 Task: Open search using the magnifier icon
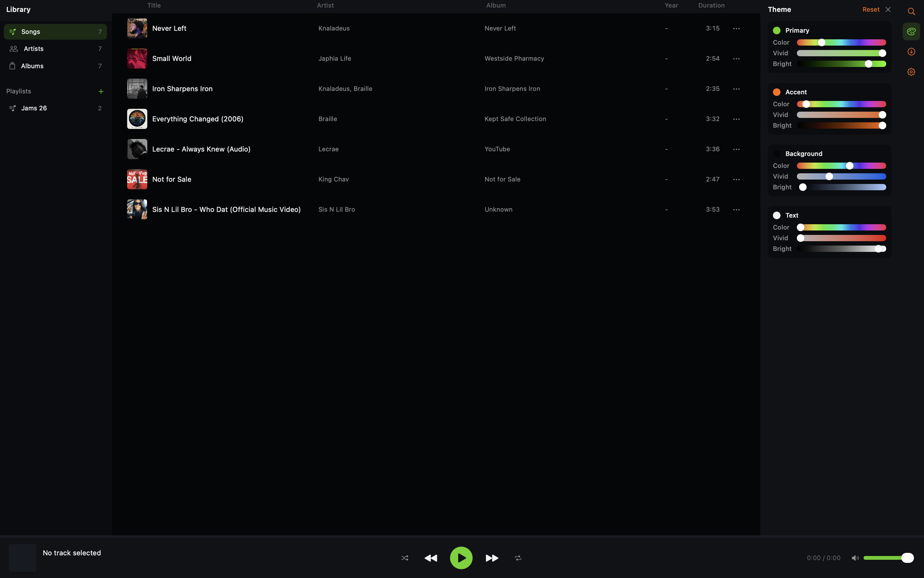click(x=911, y=11)
